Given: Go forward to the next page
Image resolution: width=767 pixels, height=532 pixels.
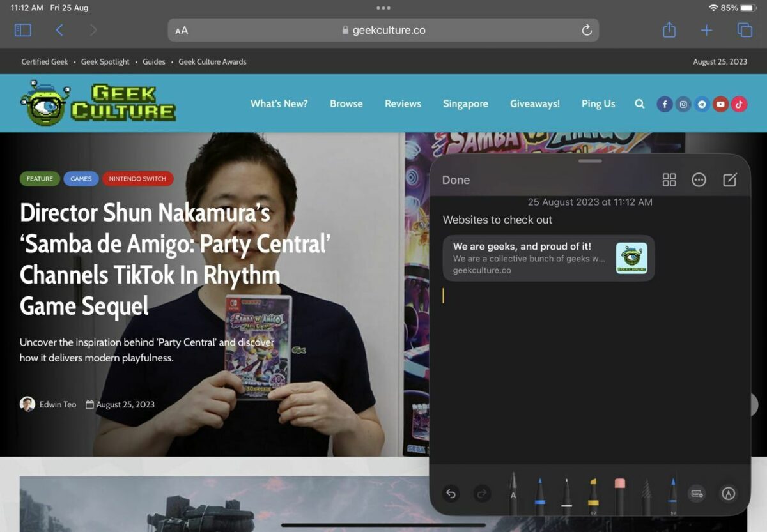Looking at the screenshot, I should coord(94,30).
